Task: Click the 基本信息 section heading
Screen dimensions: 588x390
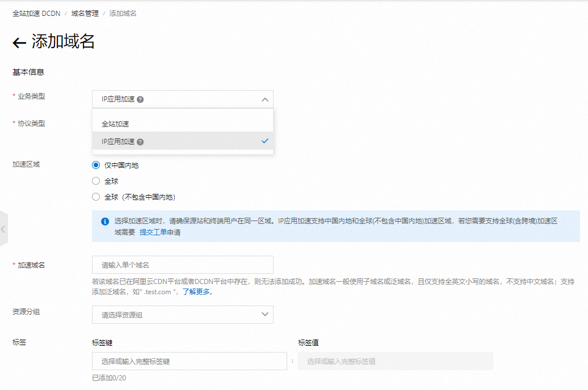Action: (x=28, y=72)
